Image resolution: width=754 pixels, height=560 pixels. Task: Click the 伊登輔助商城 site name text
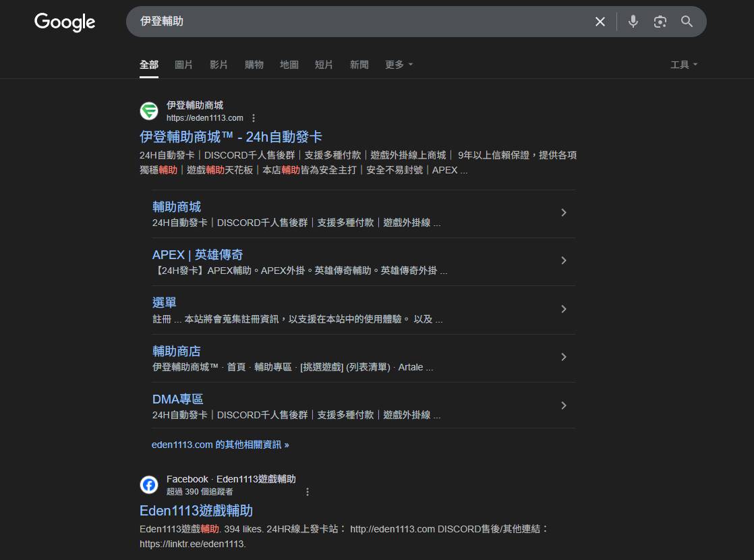click(x=195, y=105)
